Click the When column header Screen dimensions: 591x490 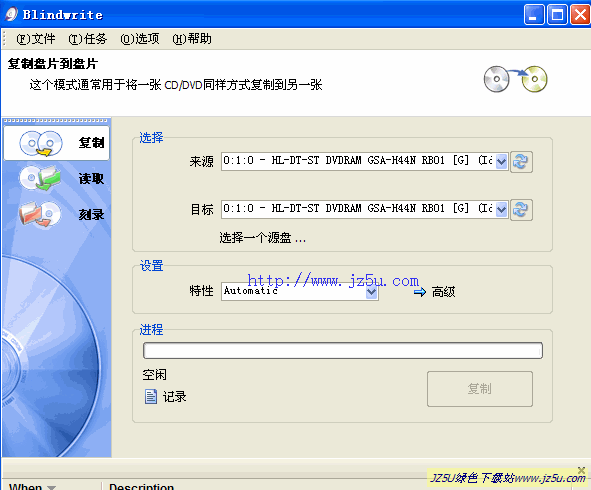click(26, 486)
